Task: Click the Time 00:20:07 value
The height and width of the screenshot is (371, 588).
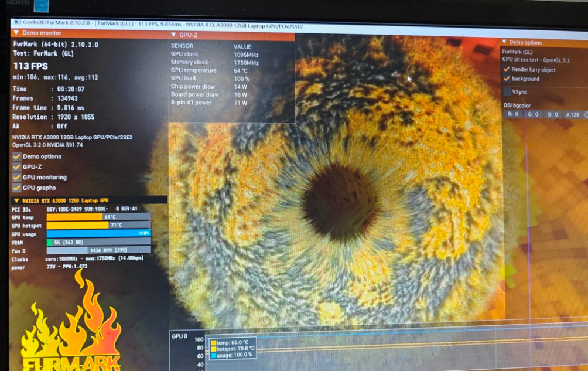Action: [70, 89]
